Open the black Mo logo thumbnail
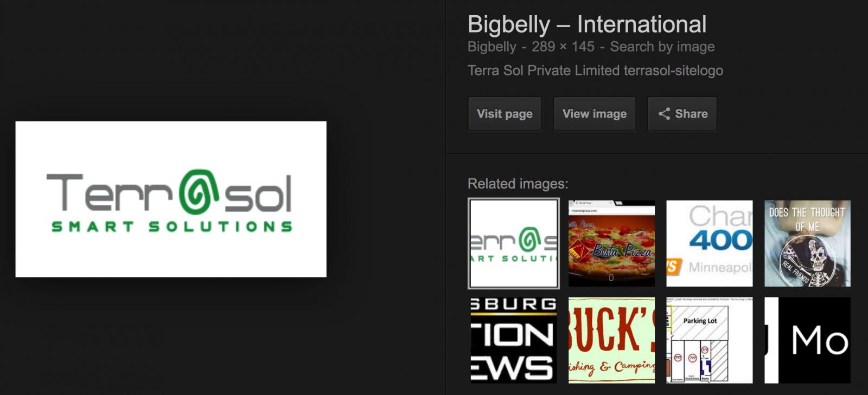This screenshot has height=395, width=868. [x=807, y=340]
